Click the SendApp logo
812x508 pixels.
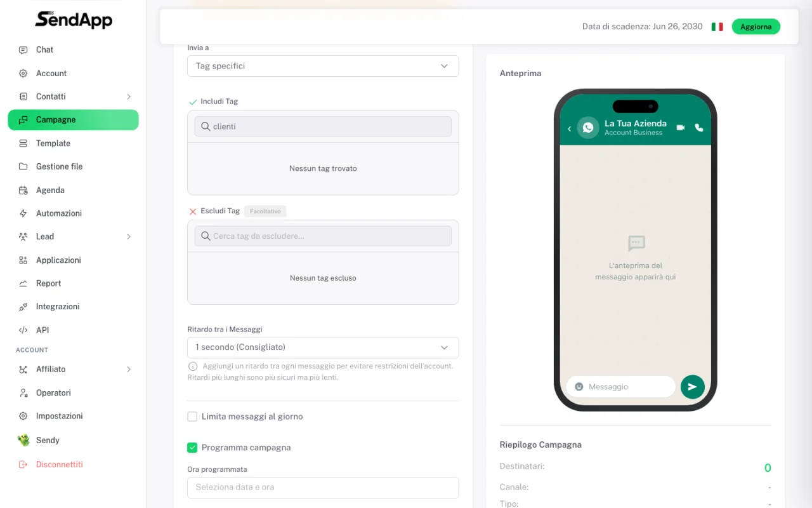pyautogui.click(x=74, y=20)
